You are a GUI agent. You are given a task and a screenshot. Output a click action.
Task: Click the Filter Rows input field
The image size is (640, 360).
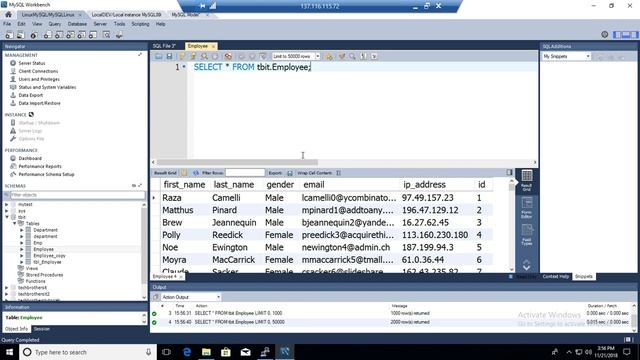tap(245, 173)
